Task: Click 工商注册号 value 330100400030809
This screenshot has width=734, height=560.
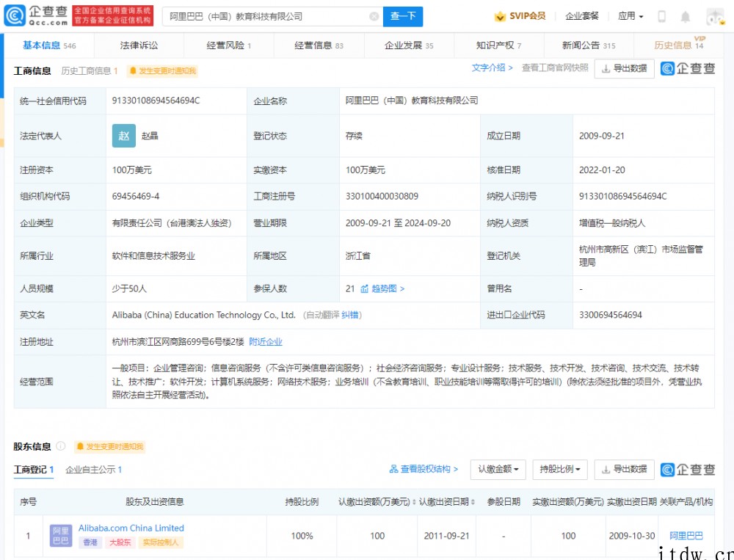Action: (x=382, y=196)
